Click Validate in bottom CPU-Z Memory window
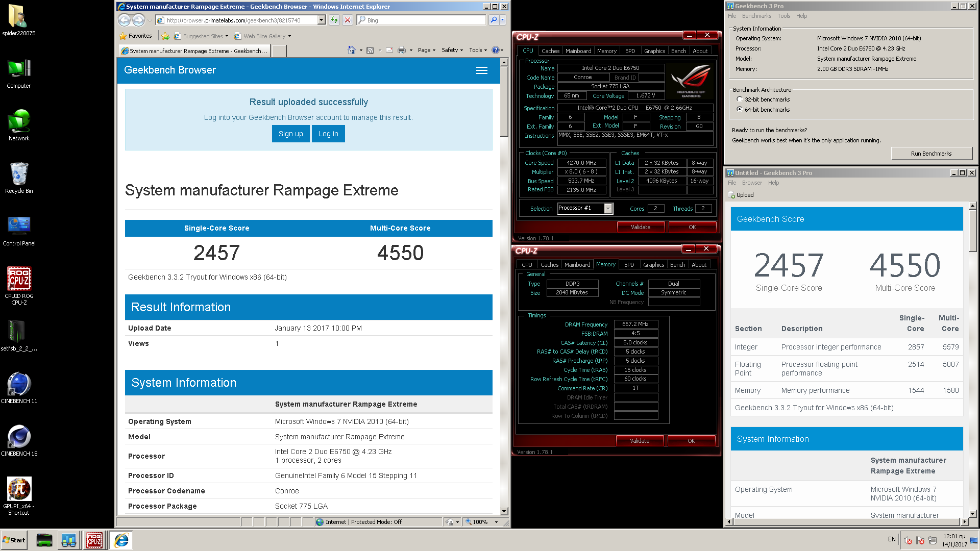980x551 pixels. click(640, 441)
